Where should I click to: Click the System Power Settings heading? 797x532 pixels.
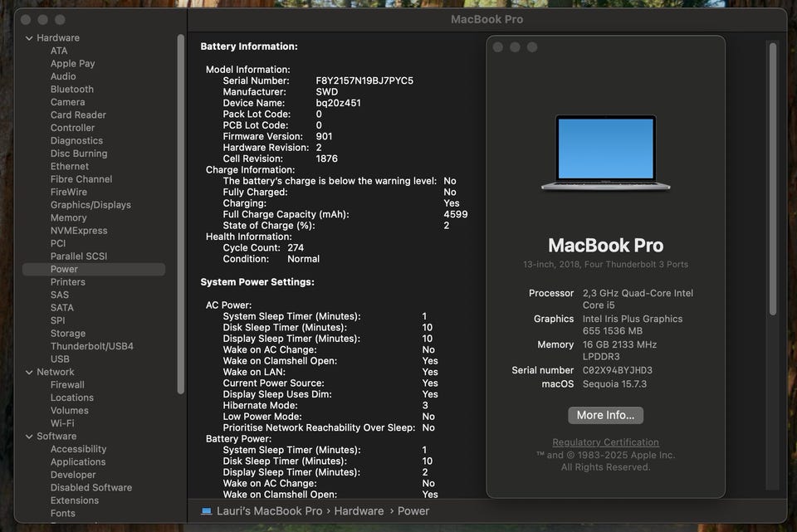click(257, 282)
